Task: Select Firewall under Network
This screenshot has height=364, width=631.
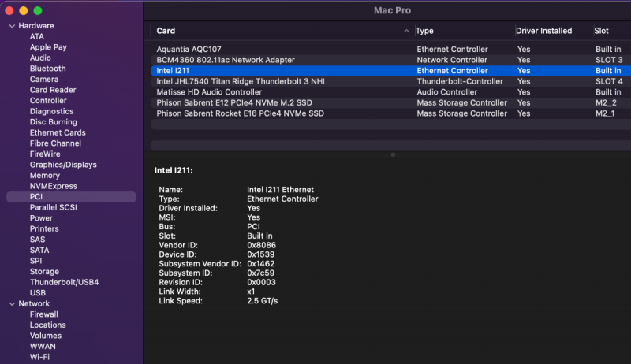Action: 44,314
